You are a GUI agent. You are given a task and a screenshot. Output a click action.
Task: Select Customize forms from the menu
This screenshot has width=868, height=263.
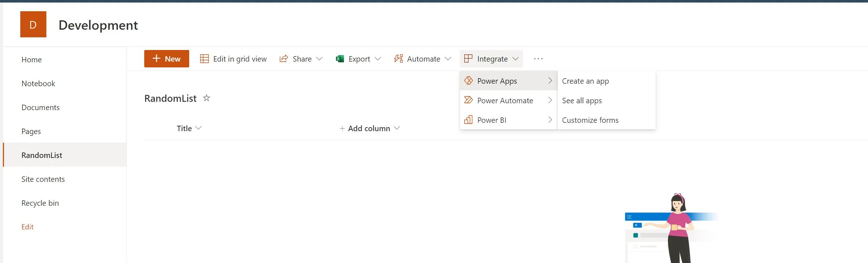coord(590,120)
